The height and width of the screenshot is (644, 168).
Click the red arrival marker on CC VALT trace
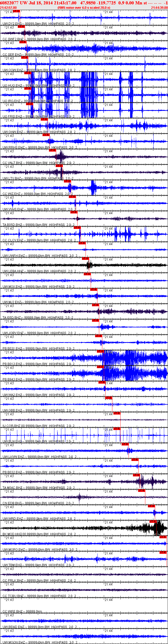(52, 150)
